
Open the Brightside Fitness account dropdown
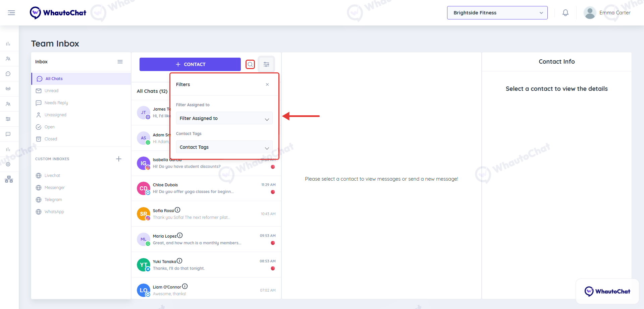click(x=497, y=13)
